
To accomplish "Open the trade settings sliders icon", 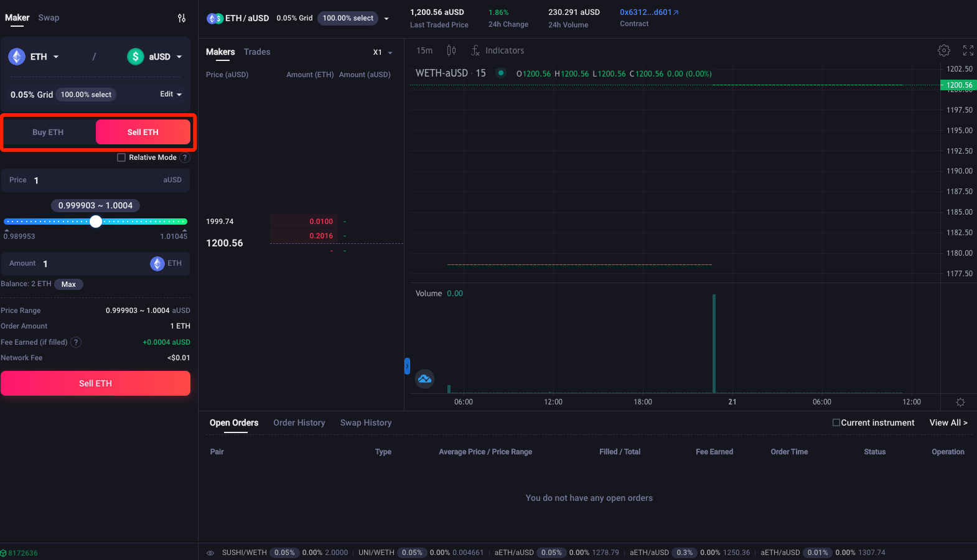I will (x=182, y=18).
